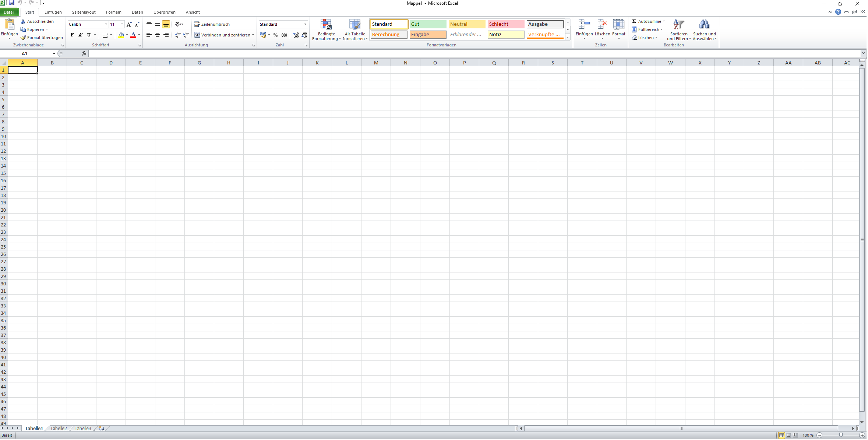Click the yellow fill color bucket

pyautogui.click(x=121, y=35)
